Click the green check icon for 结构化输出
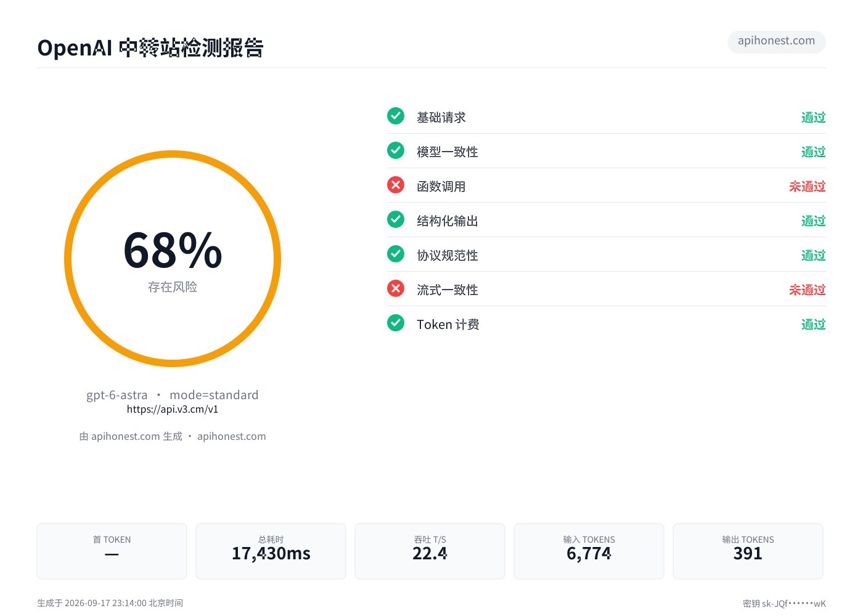Screen dimensions: 863x616 (x=396, y=219)
